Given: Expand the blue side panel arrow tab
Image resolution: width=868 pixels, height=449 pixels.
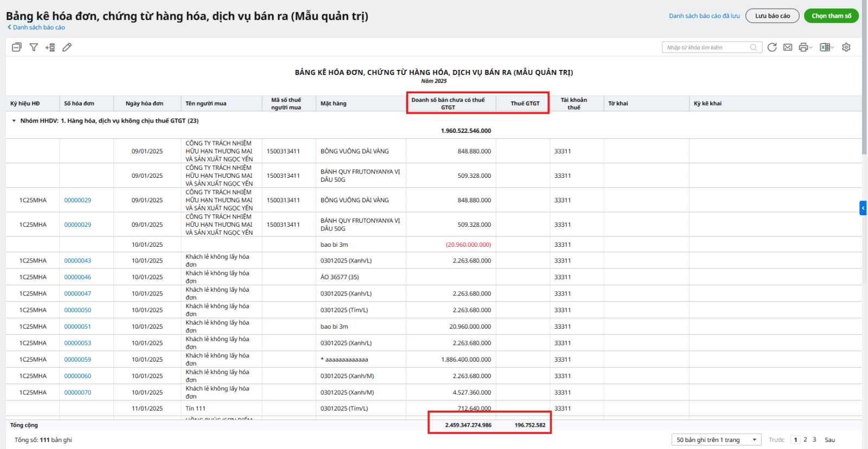Looking at the screenshot, I should coord(863,208).
